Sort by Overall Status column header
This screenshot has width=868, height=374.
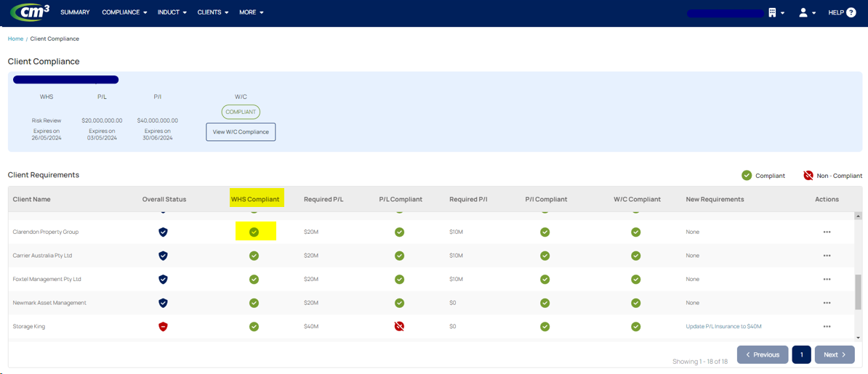[x=164, y=199]
